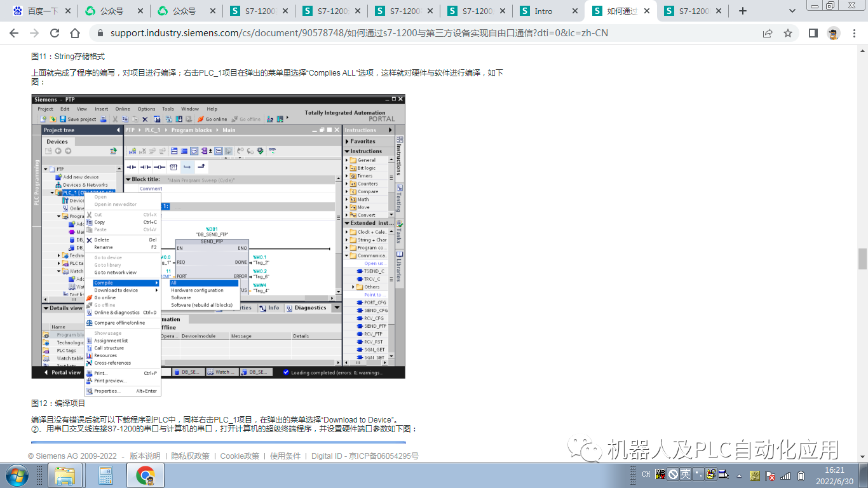This screenshot has height=488, width=868.
Task: Go back to the previous page
Action: (x=15, y=33)
